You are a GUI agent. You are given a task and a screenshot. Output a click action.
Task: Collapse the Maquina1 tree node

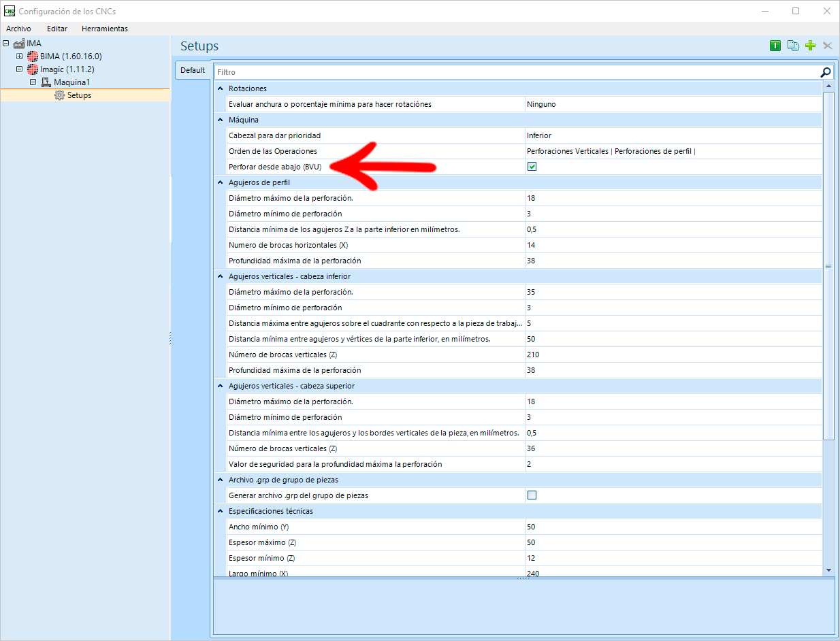click(x=33, y=82)
